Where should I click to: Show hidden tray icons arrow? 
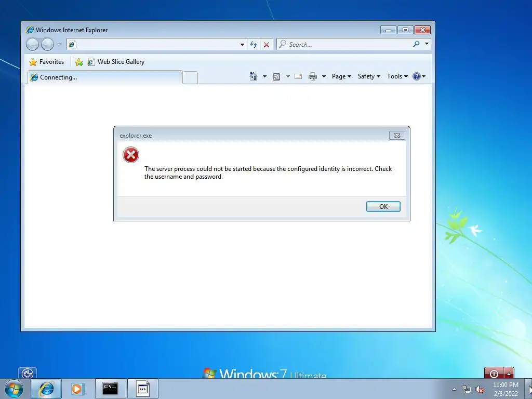pyautogui.click(x=454, y=389)
